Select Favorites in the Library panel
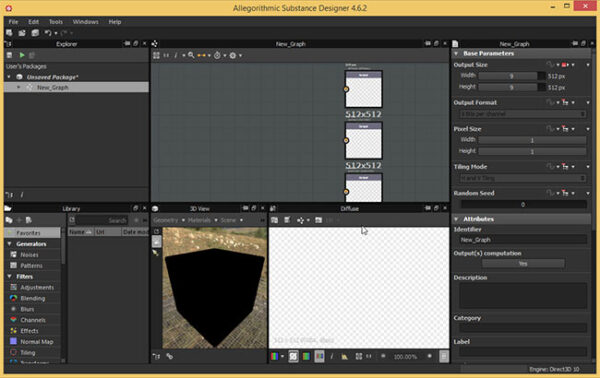Viewport: 600px width, 378px height. click(x=33, y=233)
